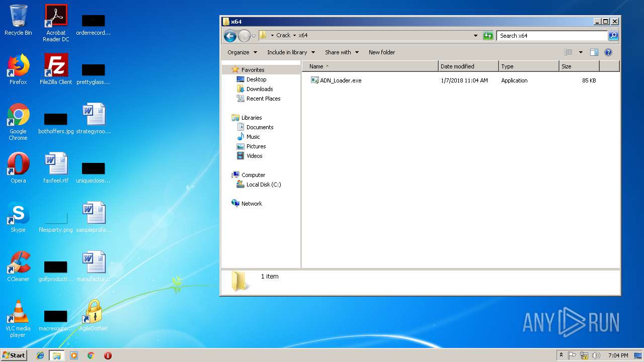Click the Explorer Back navigation button
The image size is (644, 362).
pos(230,36)
